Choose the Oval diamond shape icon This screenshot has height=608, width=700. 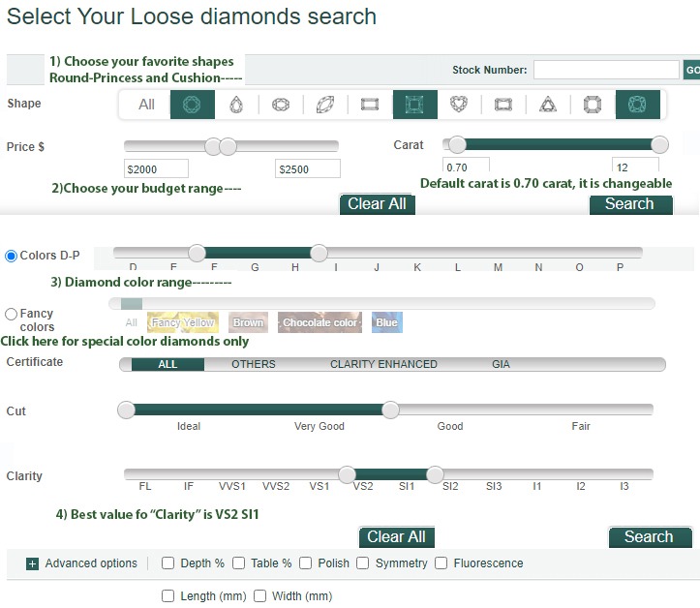281,105
